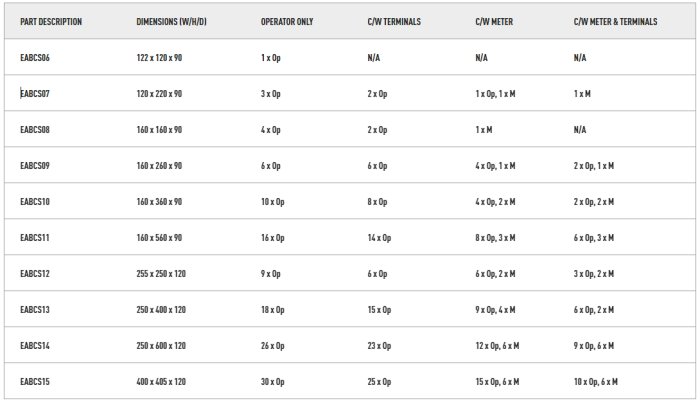Viewport: 700px width, 403px height.
Task: Click the EABCS08 part description
Action: [x=35, y=130]
